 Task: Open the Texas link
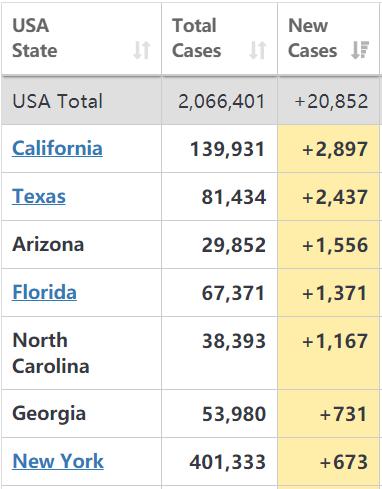[39, 196]
